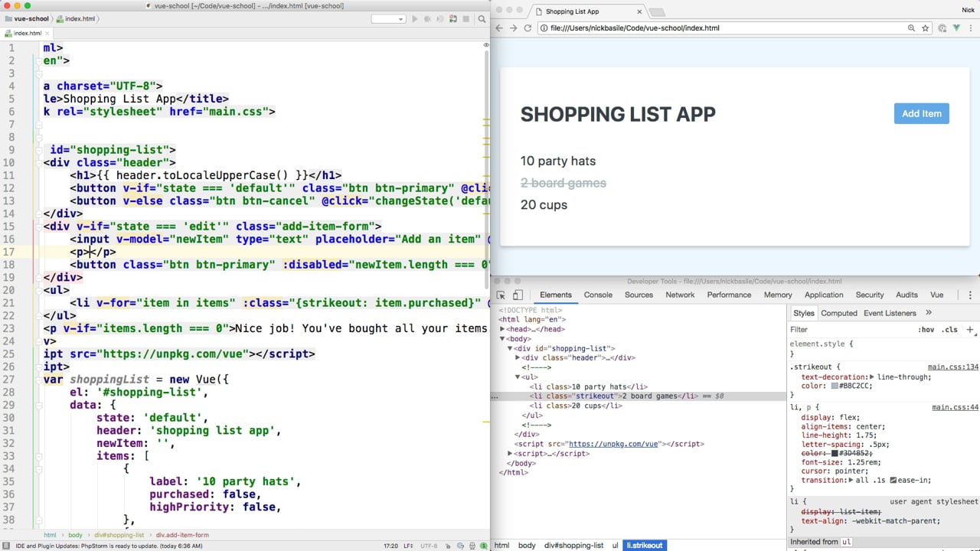
Task: Open the Performance tab in DevTools
Action: 729,295
